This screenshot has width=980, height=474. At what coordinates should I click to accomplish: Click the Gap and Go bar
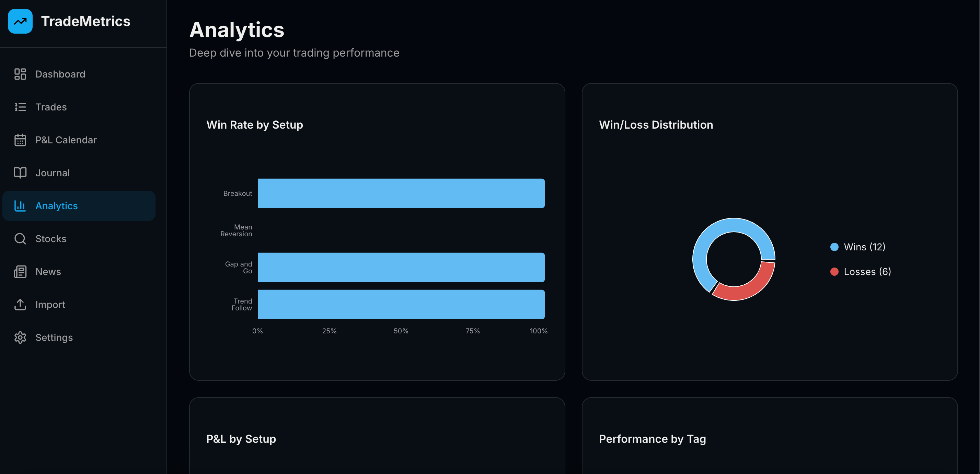[x=401, y=267]
